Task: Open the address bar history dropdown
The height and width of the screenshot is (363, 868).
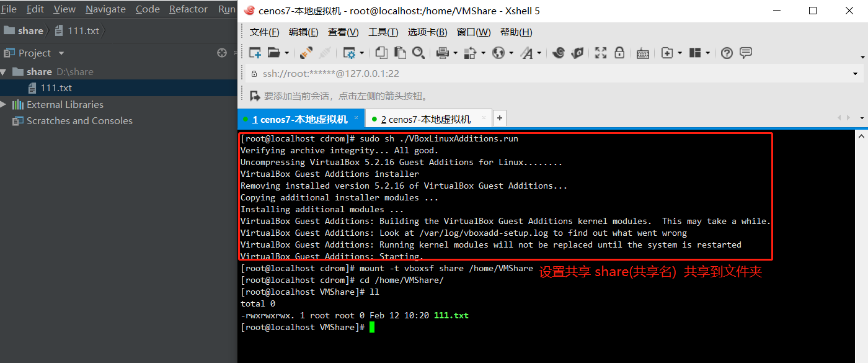Action: point(856,74)
